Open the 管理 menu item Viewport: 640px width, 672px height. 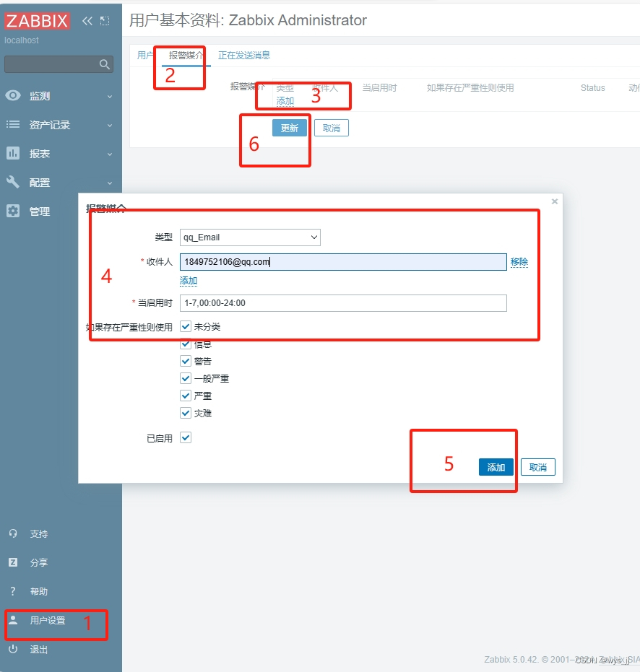coord(40,211)
